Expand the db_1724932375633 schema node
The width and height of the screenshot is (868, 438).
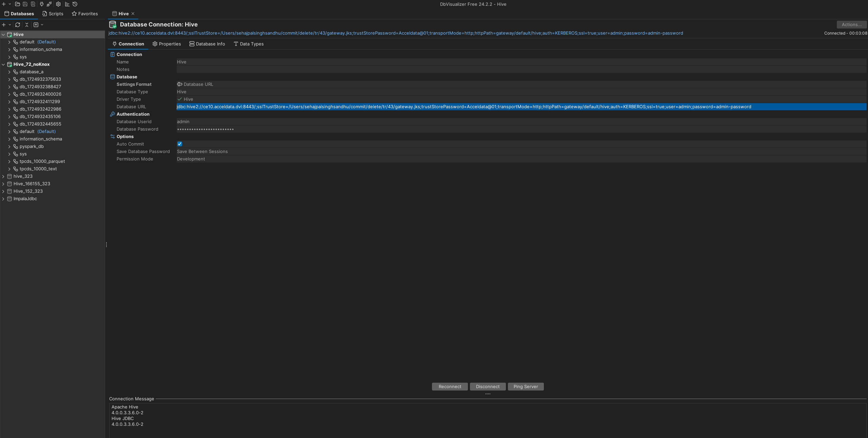[x=9, y=79]
